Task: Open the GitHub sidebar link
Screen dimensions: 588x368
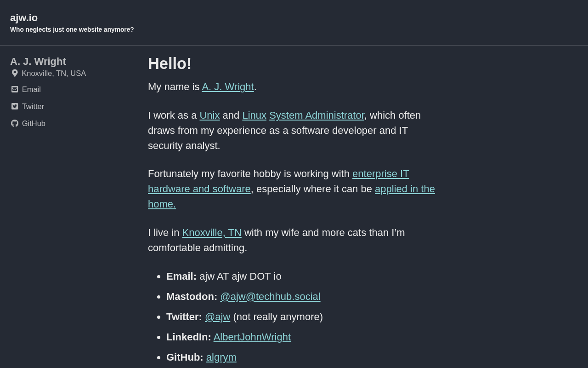Action: tap(34, 123)
